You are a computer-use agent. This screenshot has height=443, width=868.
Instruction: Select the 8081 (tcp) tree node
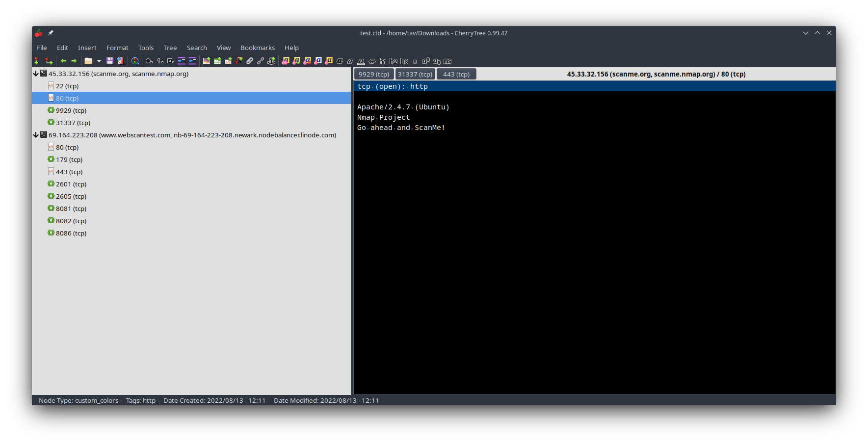(191, 208)
